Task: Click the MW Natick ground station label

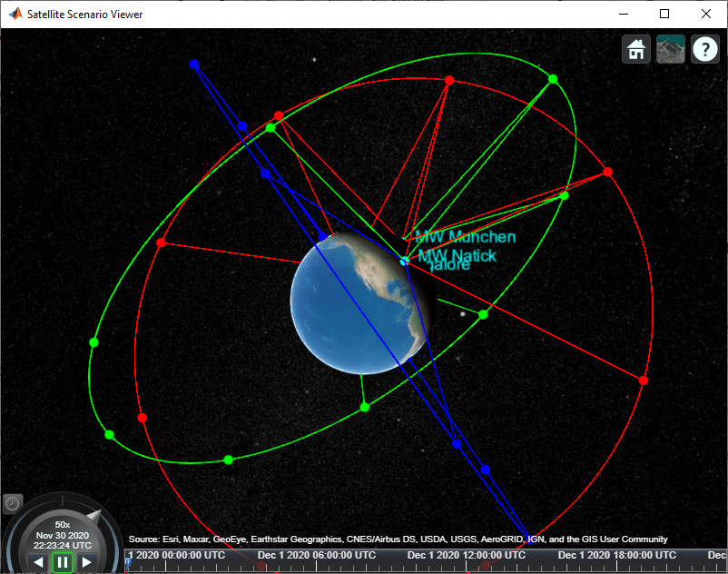Action: [x=457, y=255]
